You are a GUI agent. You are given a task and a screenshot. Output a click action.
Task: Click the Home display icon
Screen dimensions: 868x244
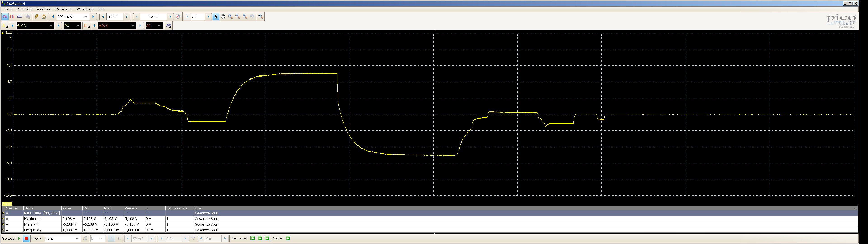click(44, 16)
